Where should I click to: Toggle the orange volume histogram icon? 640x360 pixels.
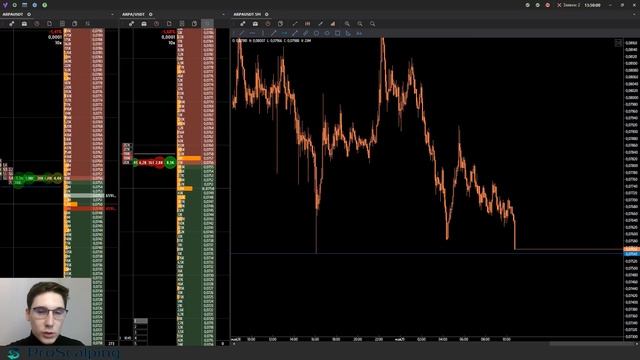pyautogui.click(x=333, y=24)
